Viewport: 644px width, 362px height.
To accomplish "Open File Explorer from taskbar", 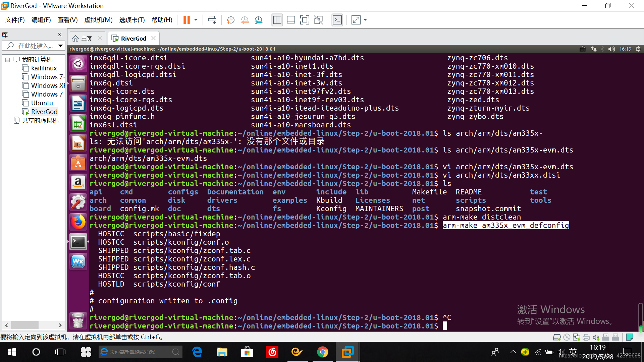I will 222,352.
